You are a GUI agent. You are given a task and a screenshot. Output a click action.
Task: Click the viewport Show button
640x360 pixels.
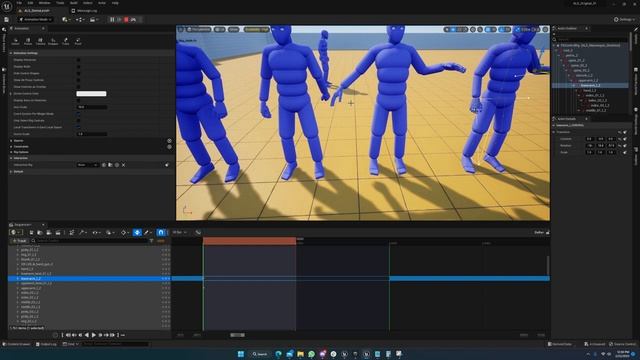[x=233, y=29]
